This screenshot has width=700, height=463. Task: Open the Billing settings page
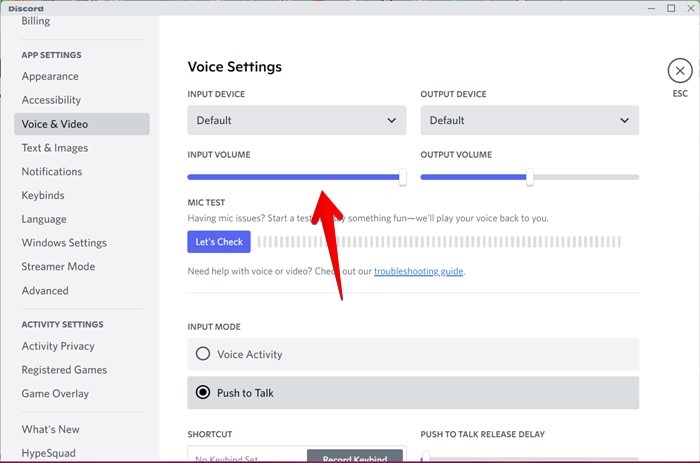[36, 21]
